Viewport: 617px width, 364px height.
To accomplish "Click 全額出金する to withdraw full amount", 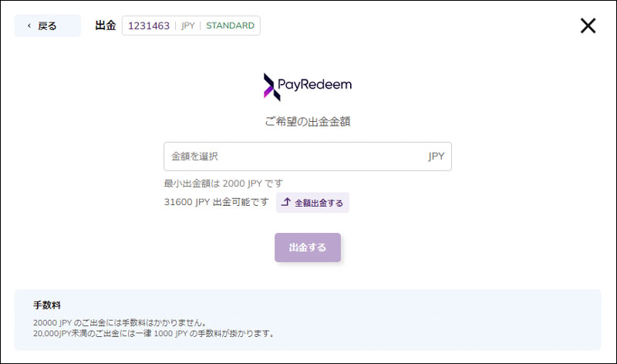I will [319, 203].
